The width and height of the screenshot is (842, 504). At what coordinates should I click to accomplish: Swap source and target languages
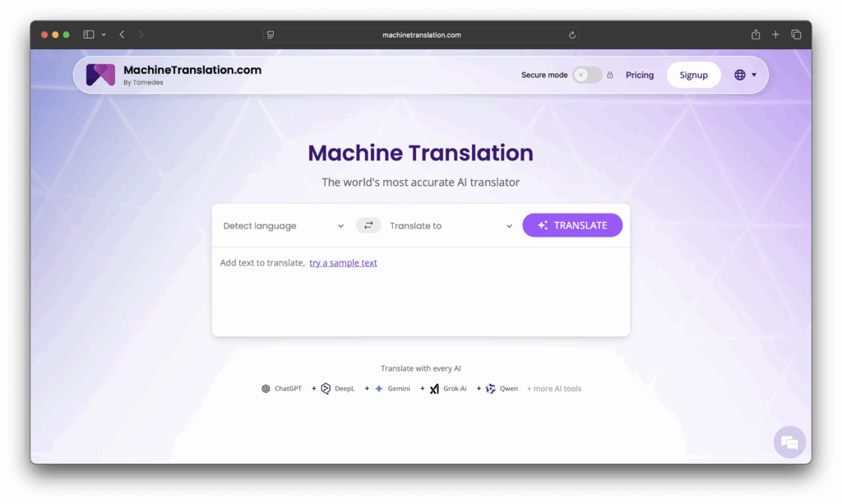[368, 225]
